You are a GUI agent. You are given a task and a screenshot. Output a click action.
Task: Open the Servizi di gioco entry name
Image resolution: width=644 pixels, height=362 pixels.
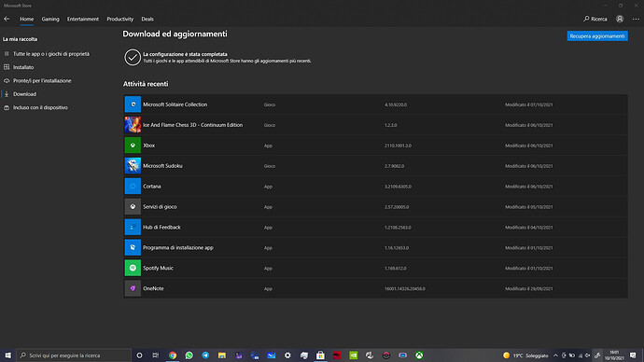[160, 206]
